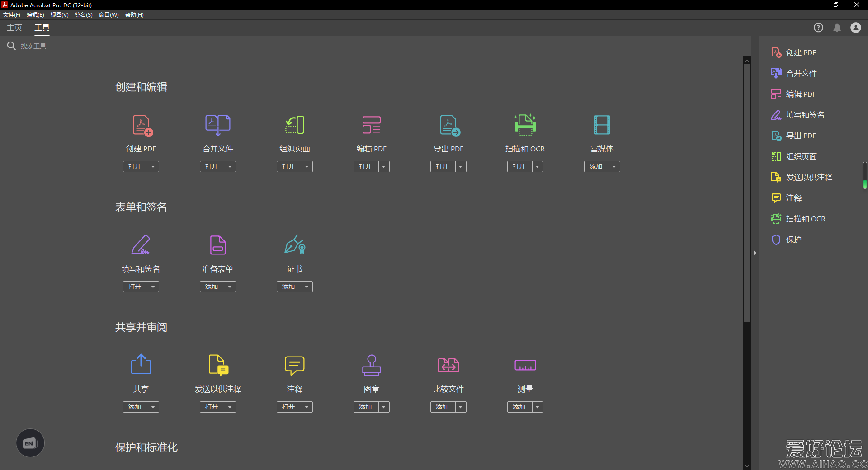Click the 比较文件 icon

coord(448,365)
